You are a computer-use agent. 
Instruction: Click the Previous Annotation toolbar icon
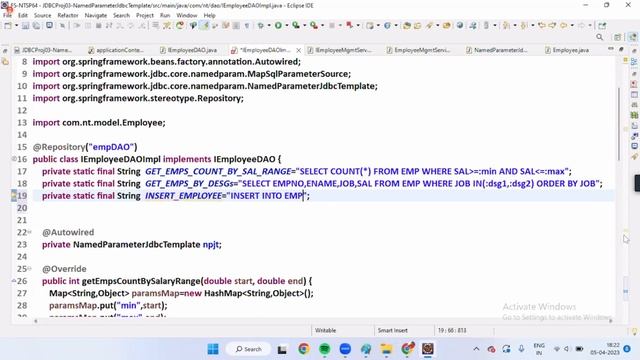524,25
